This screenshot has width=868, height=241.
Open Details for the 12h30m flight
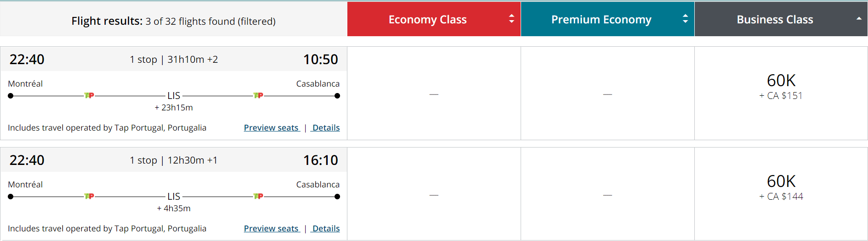(326, 229)
